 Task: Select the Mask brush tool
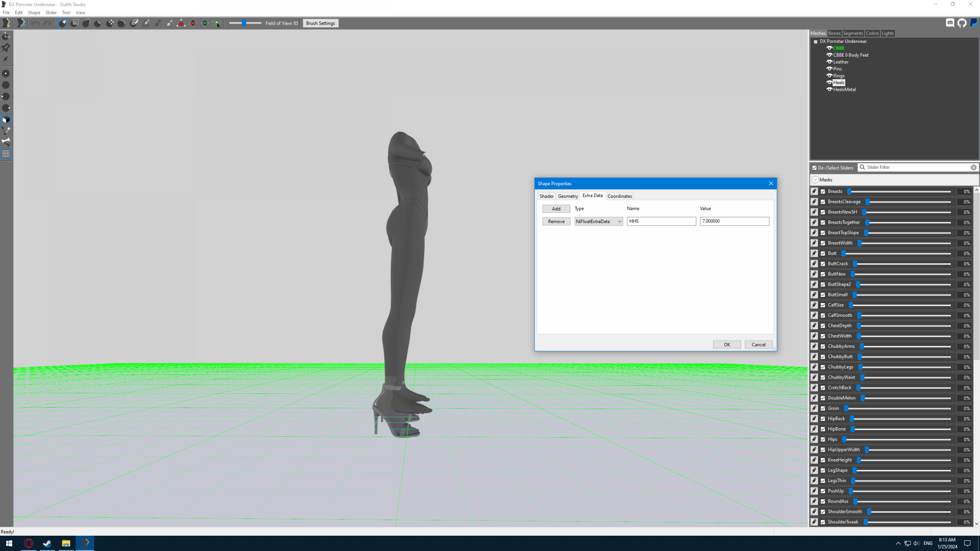click(75, 23)
